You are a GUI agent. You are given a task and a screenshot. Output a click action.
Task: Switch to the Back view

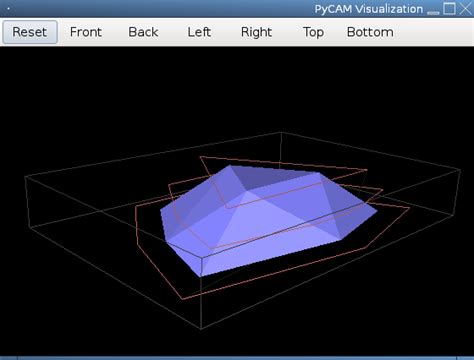pyautogui.click(x=143, y=32)
